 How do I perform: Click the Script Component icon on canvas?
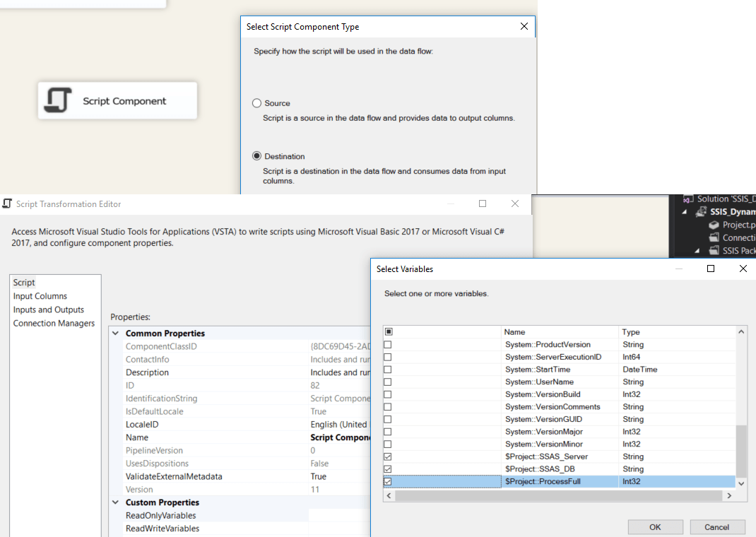pos(58,100)
